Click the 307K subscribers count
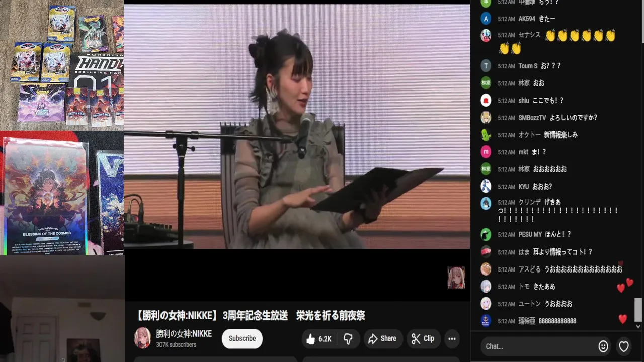The height and width of the screenshot is (362, 644). tap(176, 345)
